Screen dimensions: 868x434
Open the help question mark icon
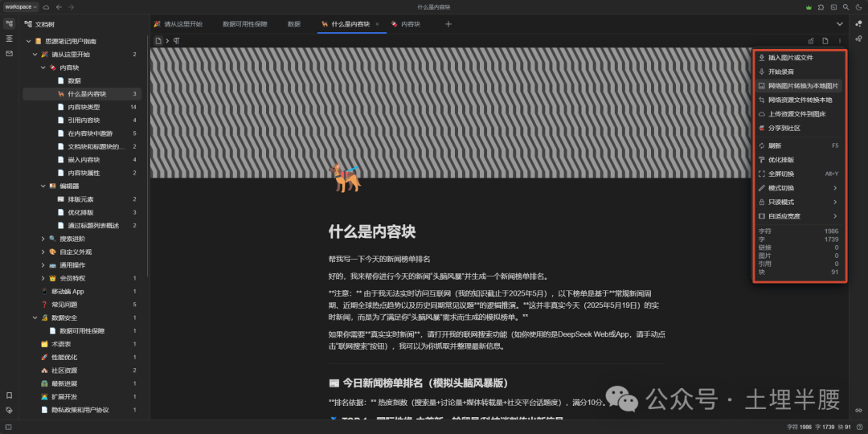point(860,427)
